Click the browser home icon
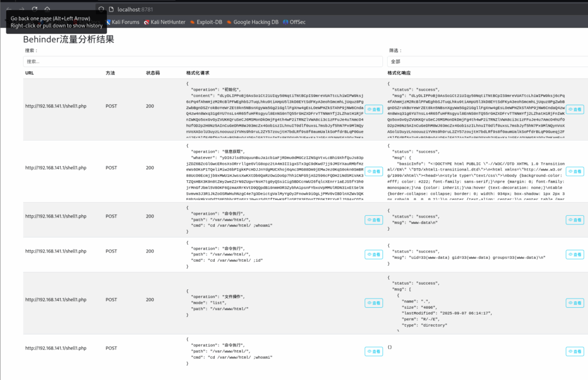Viewport: 588px width, 380px height. pyautogui.click(x=47, y=9)
